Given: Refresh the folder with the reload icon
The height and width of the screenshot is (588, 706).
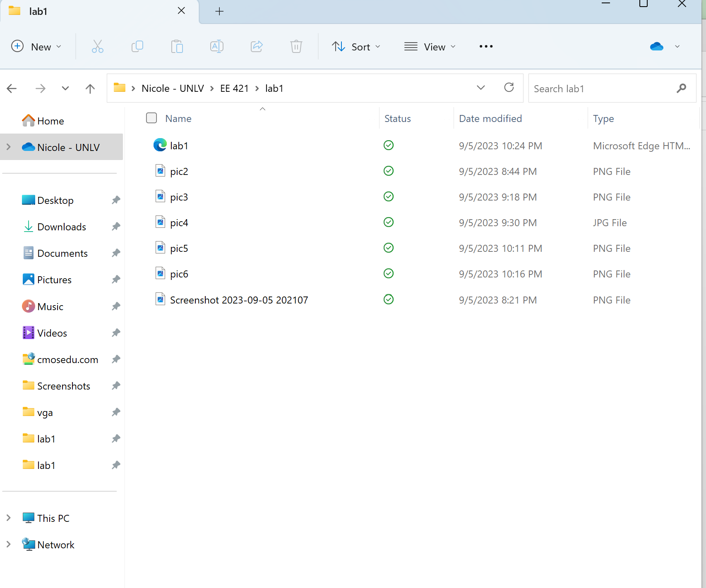Looking at the screenshot, I should 509,88.
